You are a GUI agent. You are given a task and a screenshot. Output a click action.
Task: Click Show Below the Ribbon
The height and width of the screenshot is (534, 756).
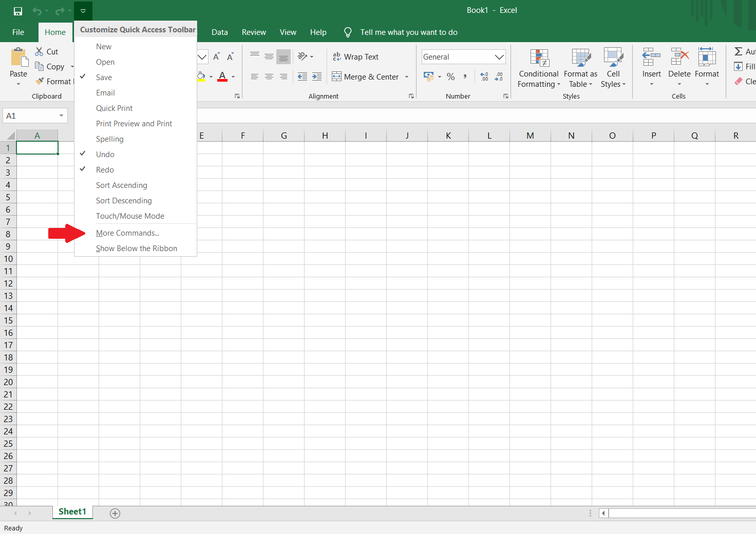pos(136,248)
